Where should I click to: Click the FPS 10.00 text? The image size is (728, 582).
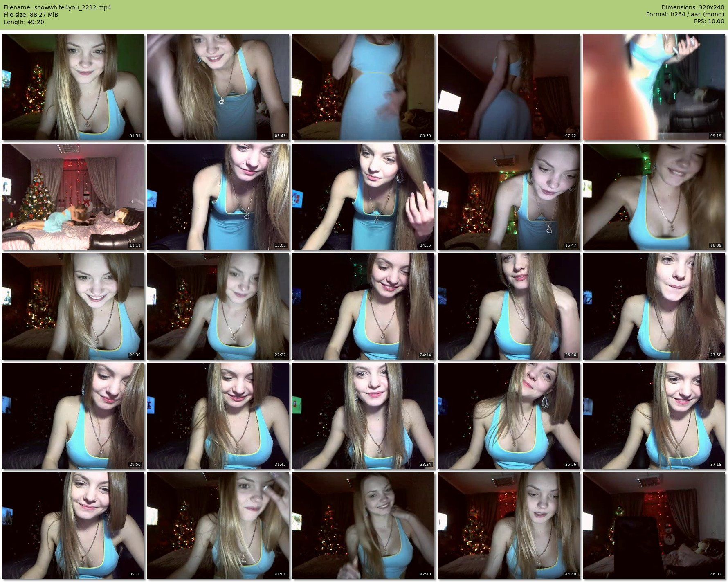[x=709, y=22]
